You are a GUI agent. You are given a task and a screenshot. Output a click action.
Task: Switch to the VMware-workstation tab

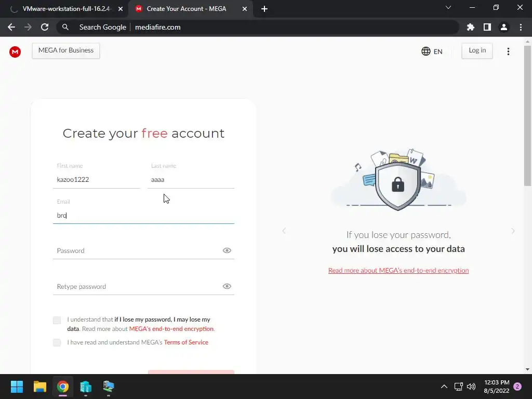tap(66, 9)
